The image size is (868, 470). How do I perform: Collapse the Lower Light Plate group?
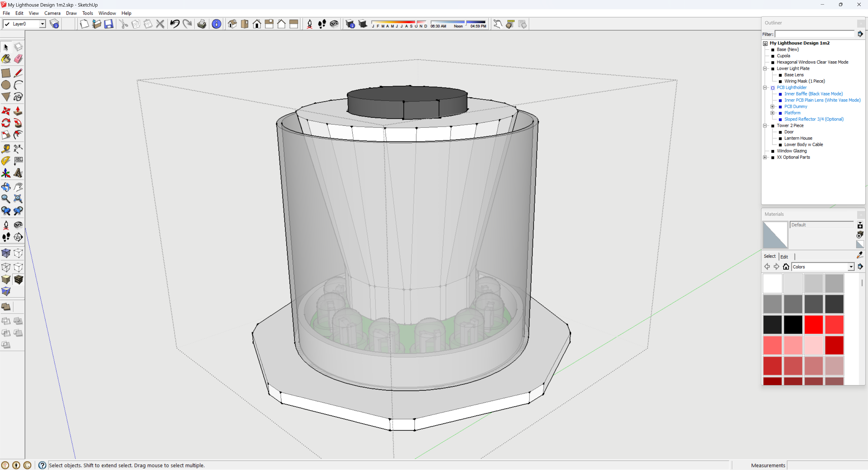tap(765, 69)
